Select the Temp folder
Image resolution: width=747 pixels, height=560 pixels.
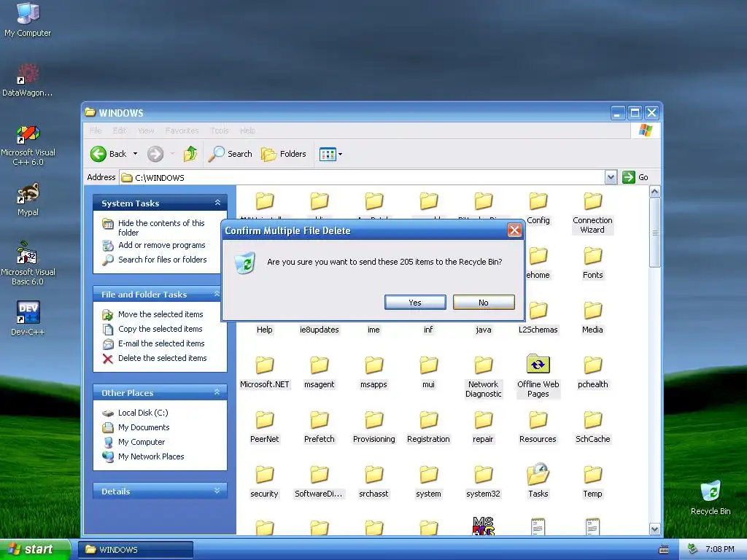(x=592, y=482)
